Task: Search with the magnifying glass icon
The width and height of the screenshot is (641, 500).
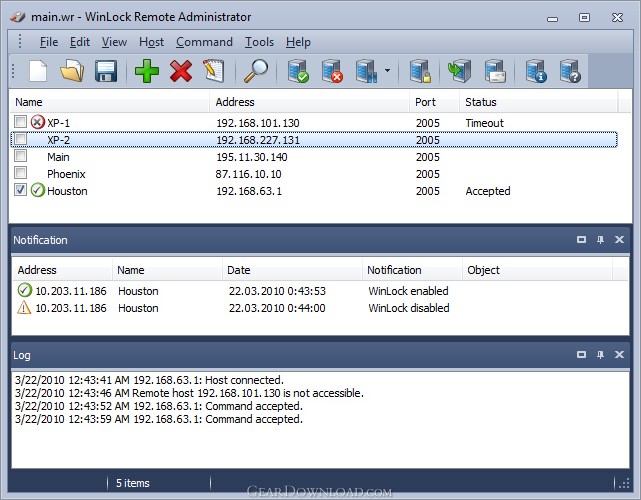Action: coord(256,71)
